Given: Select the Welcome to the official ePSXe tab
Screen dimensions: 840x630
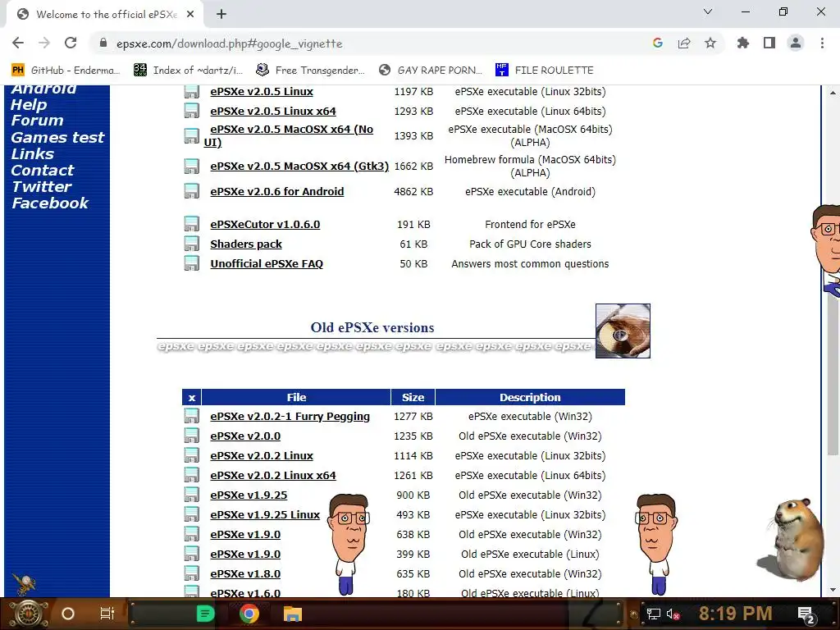Looking at the screenshot, I should tap(105, 14).
